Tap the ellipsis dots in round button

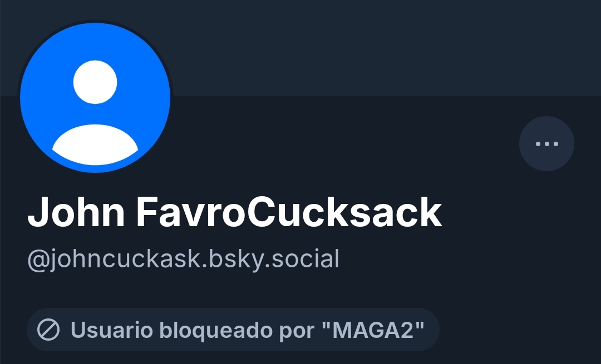[x=546, y=144]
